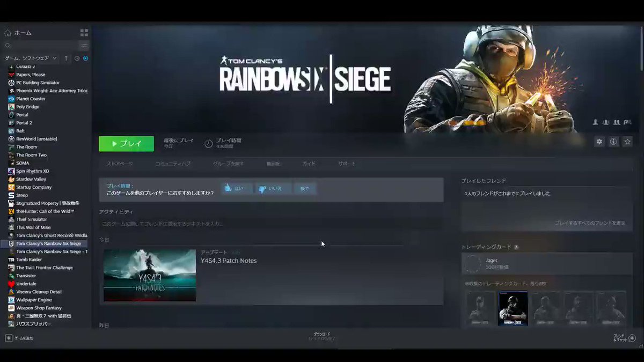Toggle the favorite star icon
This screenshot has height=362, width=644.
[x=627, y=142]
